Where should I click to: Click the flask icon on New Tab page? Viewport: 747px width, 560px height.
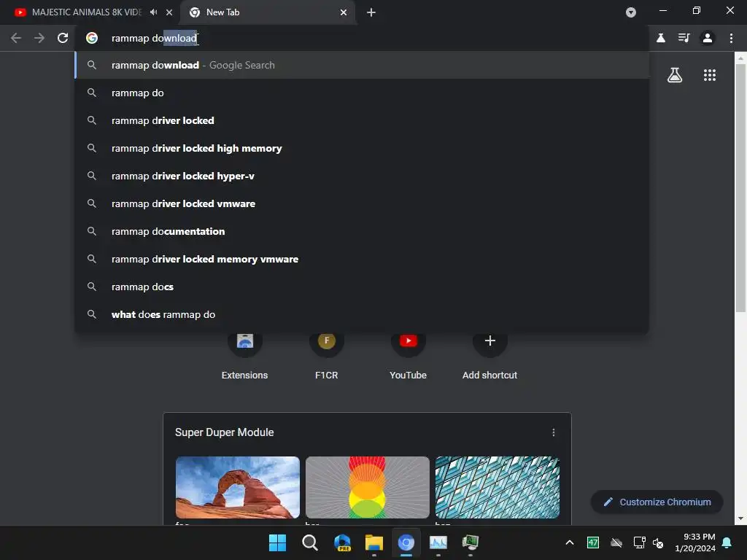[675, 75]
